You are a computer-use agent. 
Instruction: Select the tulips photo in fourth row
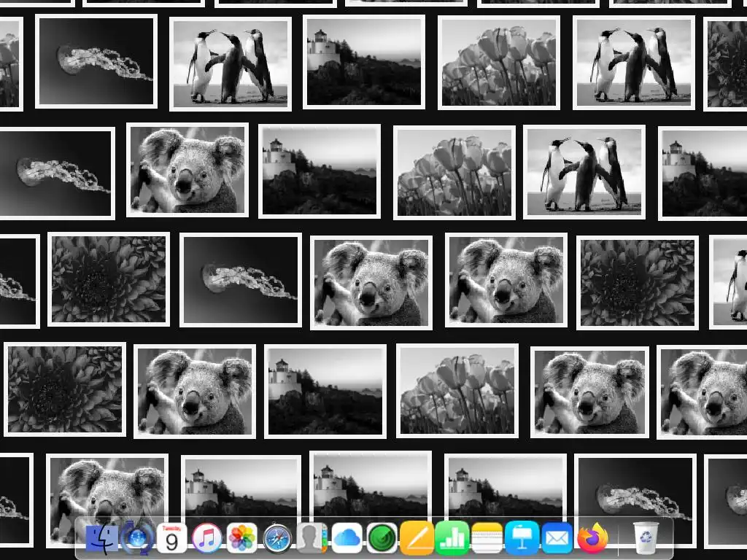point(457,391)
